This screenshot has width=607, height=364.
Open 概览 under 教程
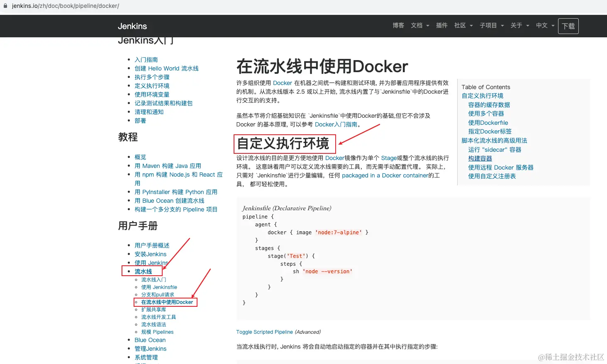(x=140, y=157)
